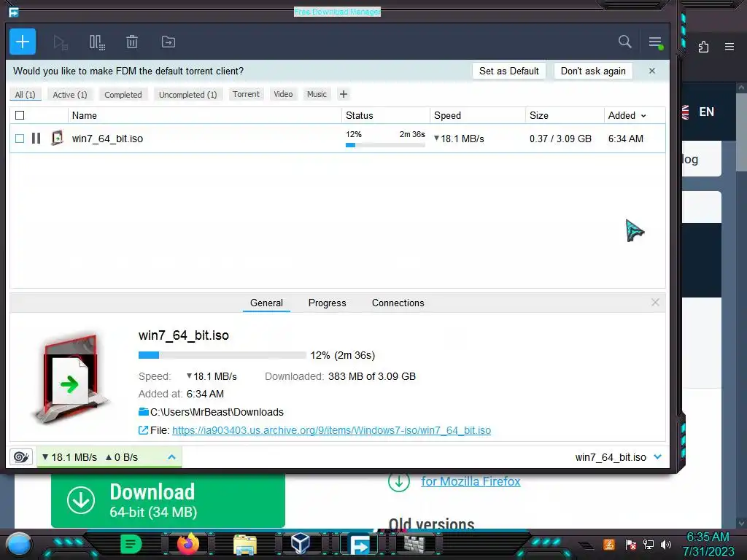The height and width of the screenshot is (560, 747).
Task: Dismiss the default torrent client banner
Action: click(652, 71)
